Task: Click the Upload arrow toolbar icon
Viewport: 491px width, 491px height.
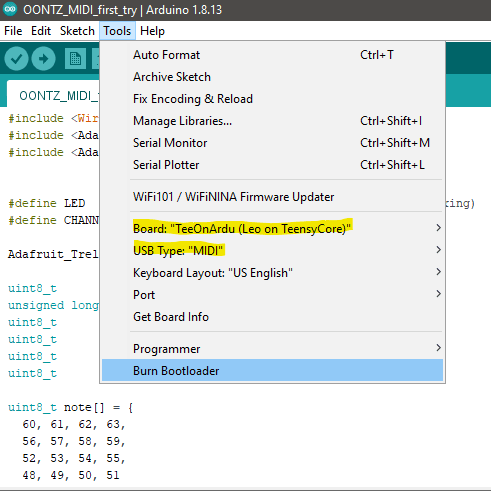Action: click(x=43, y=59)
